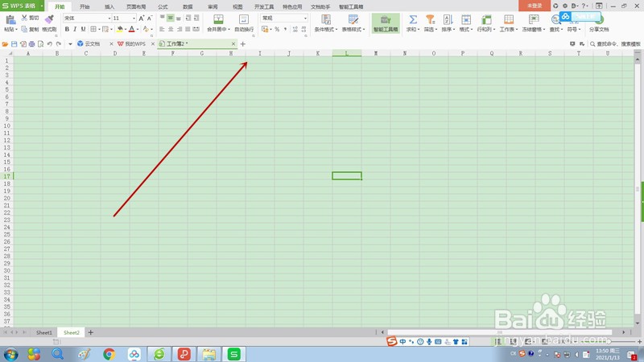
Task: Open the 视图 (View) ribbon tab
Action: tap(237, 6)
